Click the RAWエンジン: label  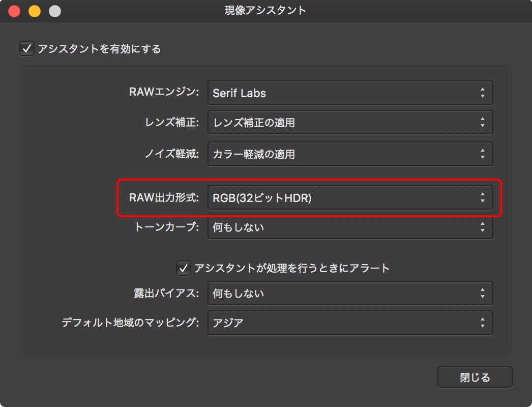pyautogui.click(x=164, y=92)
